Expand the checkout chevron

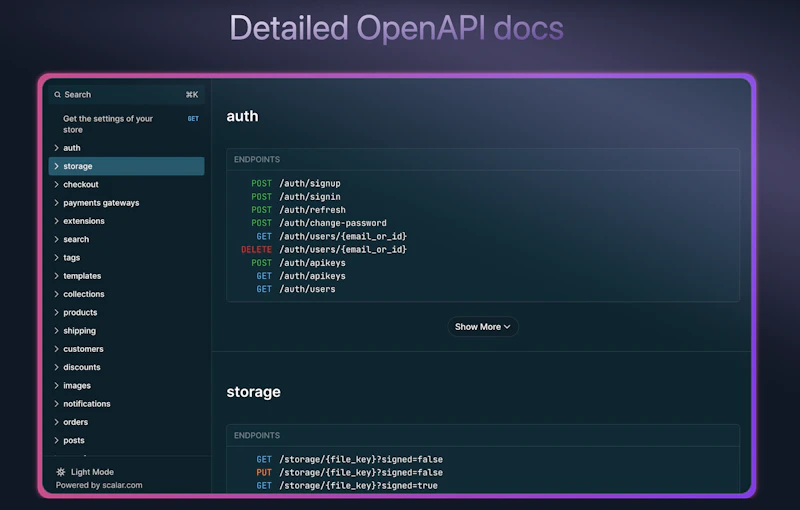(56, 185)
